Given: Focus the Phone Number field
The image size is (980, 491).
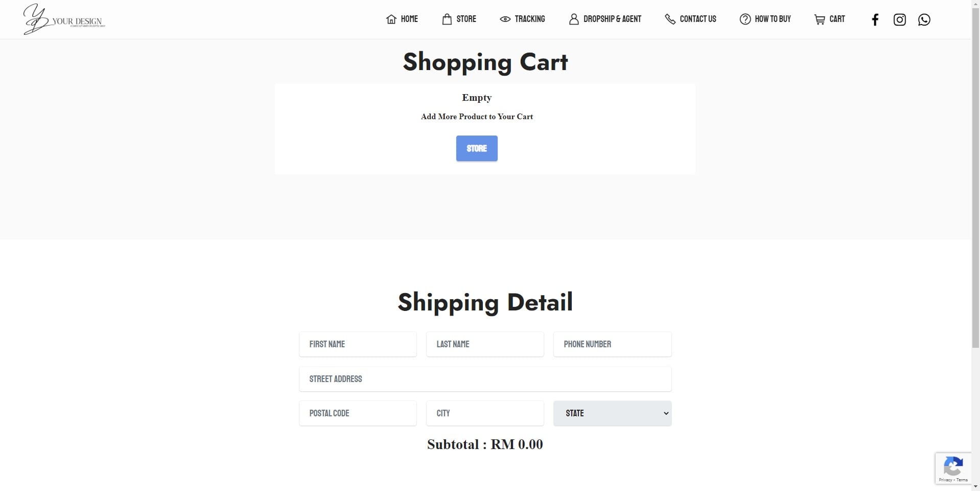Looking at the screenshot, I should coord(612,344).
